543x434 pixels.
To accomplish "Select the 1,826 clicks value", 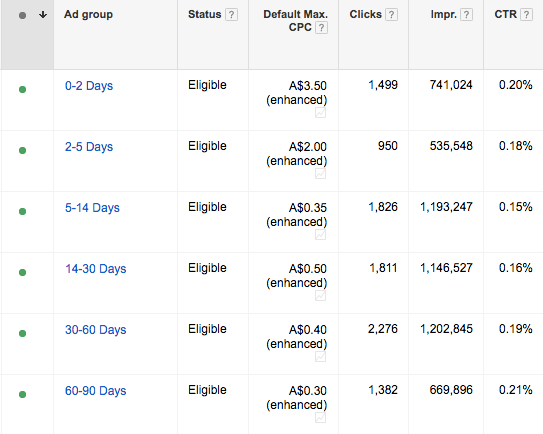I will click(383, 207).
